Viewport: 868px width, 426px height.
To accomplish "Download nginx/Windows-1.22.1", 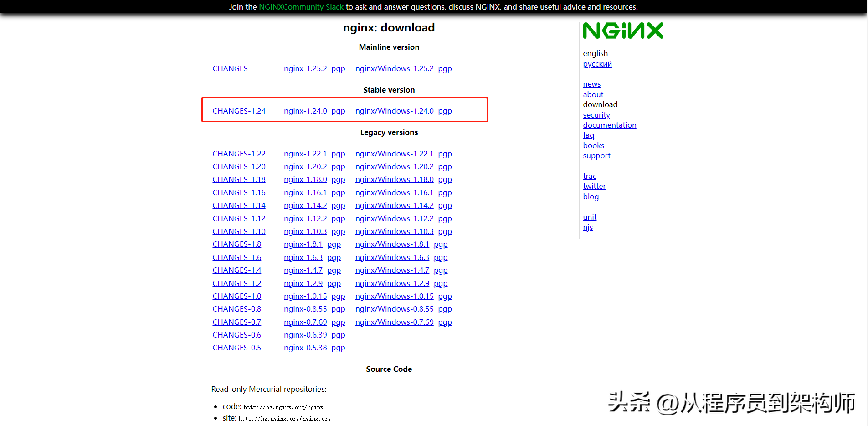I will tap(395, 154).
